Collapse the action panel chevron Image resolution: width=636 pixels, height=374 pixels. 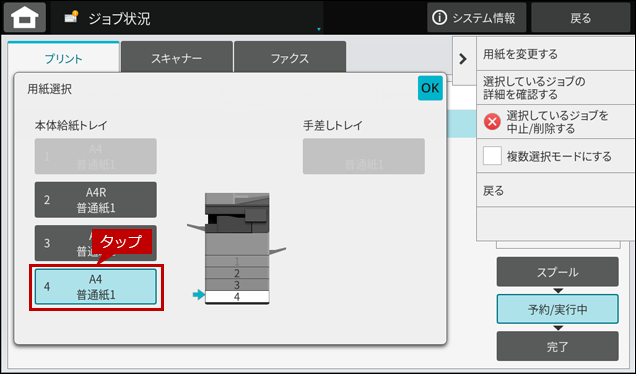tap(463, 59)
